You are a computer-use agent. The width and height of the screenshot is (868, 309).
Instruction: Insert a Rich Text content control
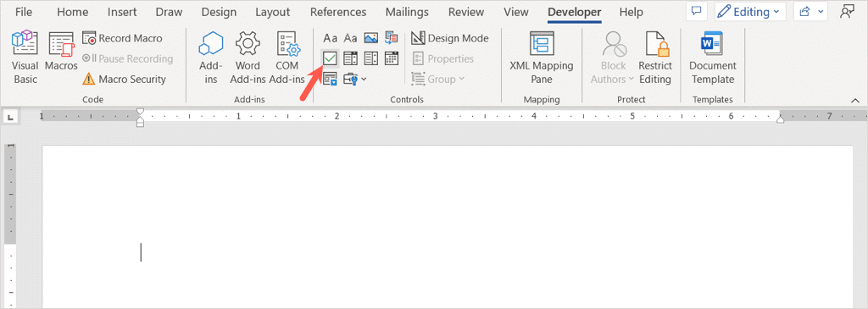pyautogui.click(x=331, y=38)
